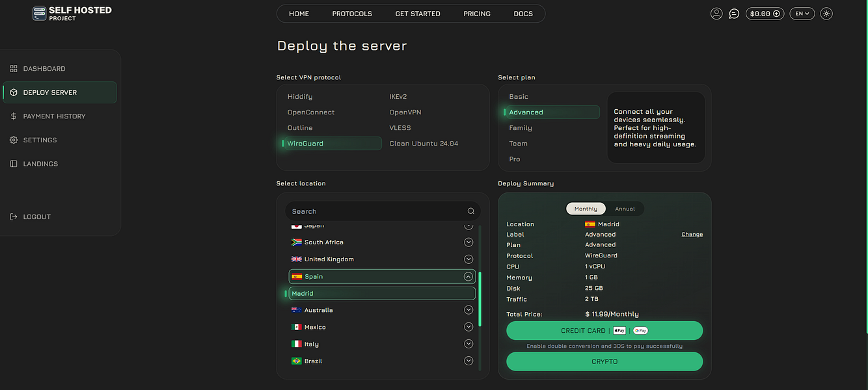Select the Clean Ubuntu 24.04 option

[424, 144]
